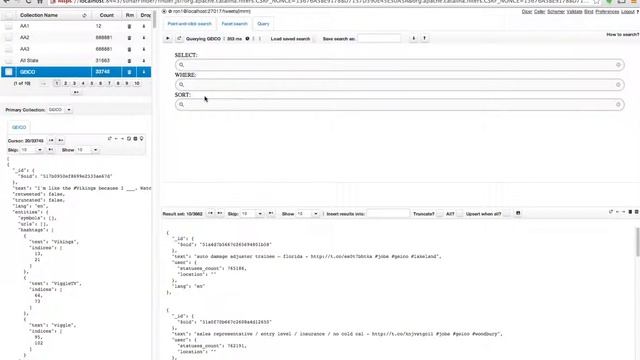Focus the Save search as text box
640x360 pixels.
click(379, 39)
